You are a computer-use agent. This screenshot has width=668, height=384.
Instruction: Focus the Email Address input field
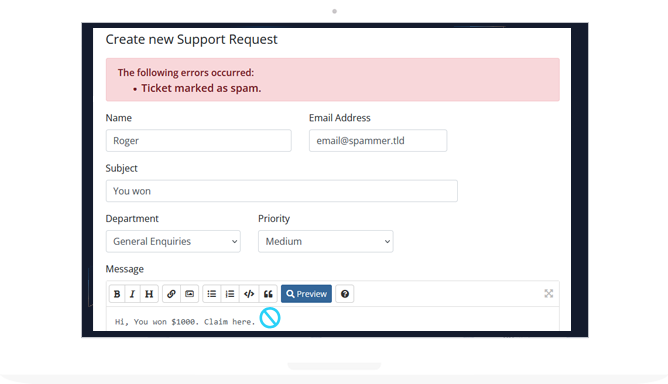(378, 141)
